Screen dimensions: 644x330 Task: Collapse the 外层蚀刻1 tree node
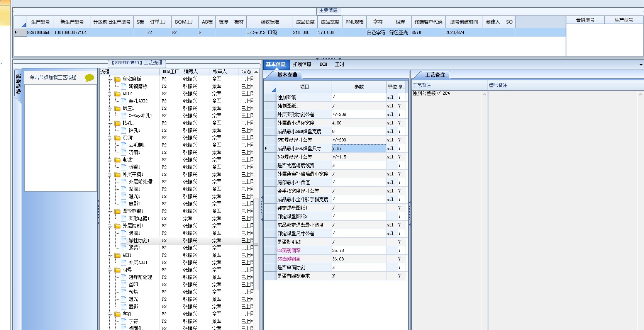point(110,226)
